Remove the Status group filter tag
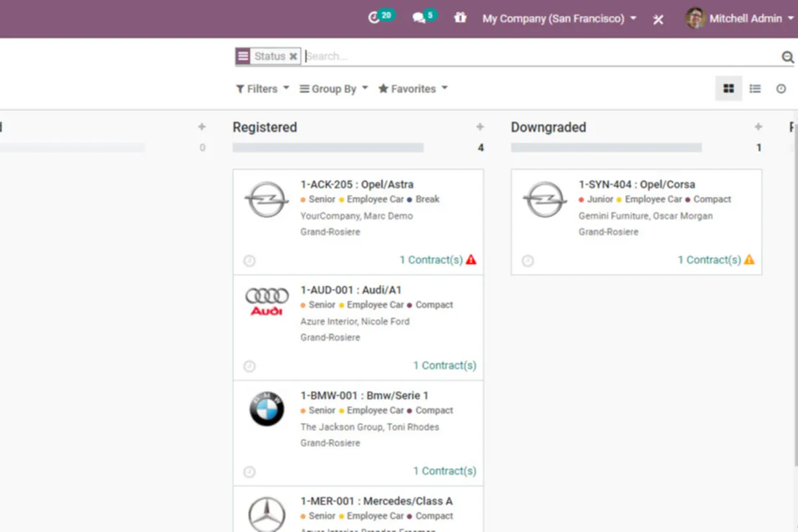Viewport: 798px width, 532px height. point(293,57)
